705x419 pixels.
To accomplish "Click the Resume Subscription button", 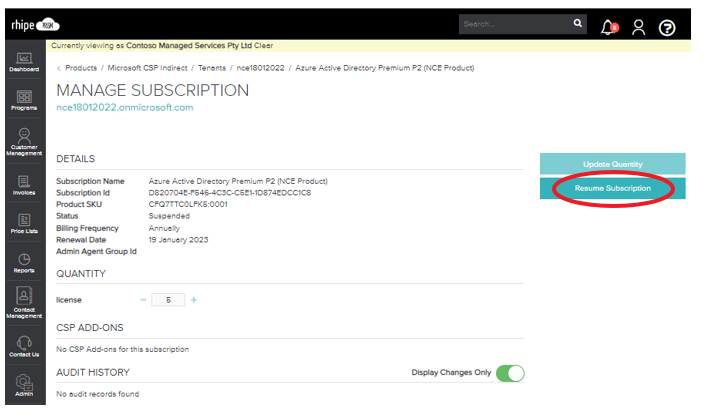I will [612, 188].
